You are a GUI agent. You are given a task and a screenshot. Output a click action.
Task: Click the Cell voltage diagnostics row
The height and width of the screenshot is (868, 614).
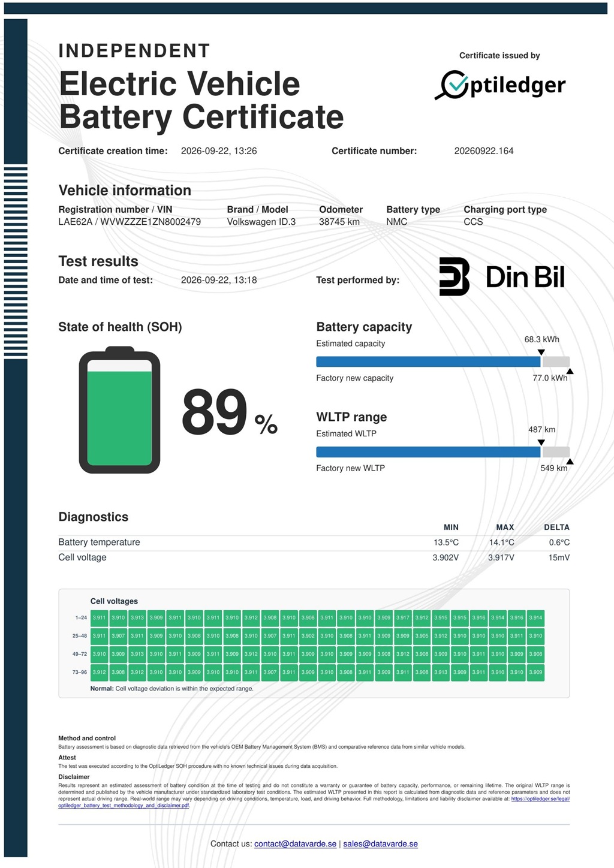pos(314,557)
